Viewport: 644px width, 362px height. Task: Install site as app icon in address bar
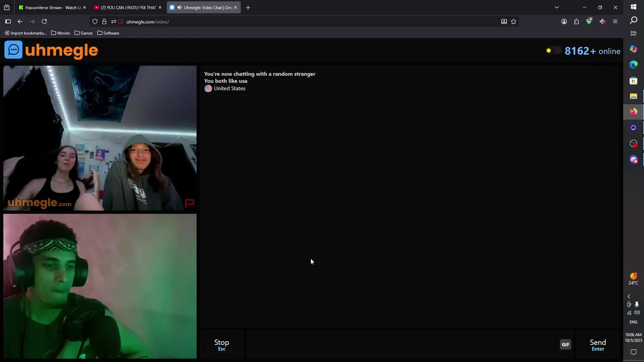tap(504, 22)
